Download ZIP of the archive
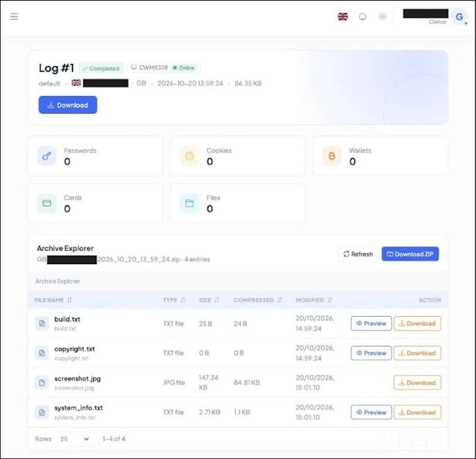The width and height of the screenshot is (476, 459). (x=410, y=254)
